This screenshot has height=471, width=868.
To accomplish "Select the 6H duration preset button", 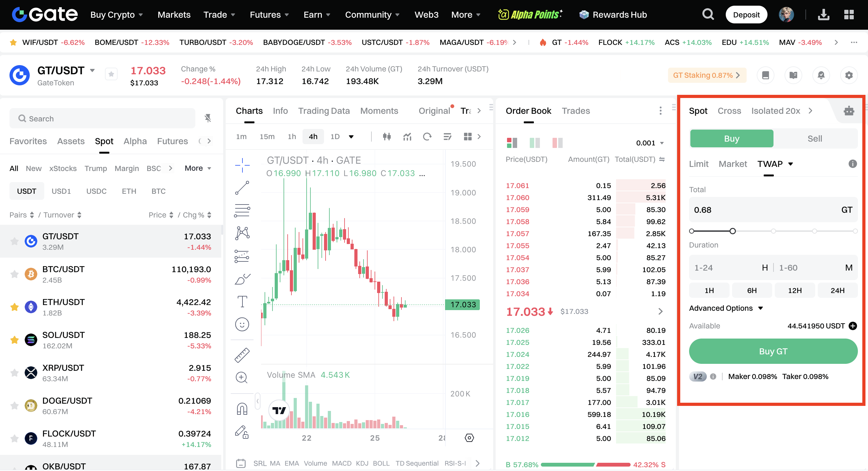I will click(752, 291).
